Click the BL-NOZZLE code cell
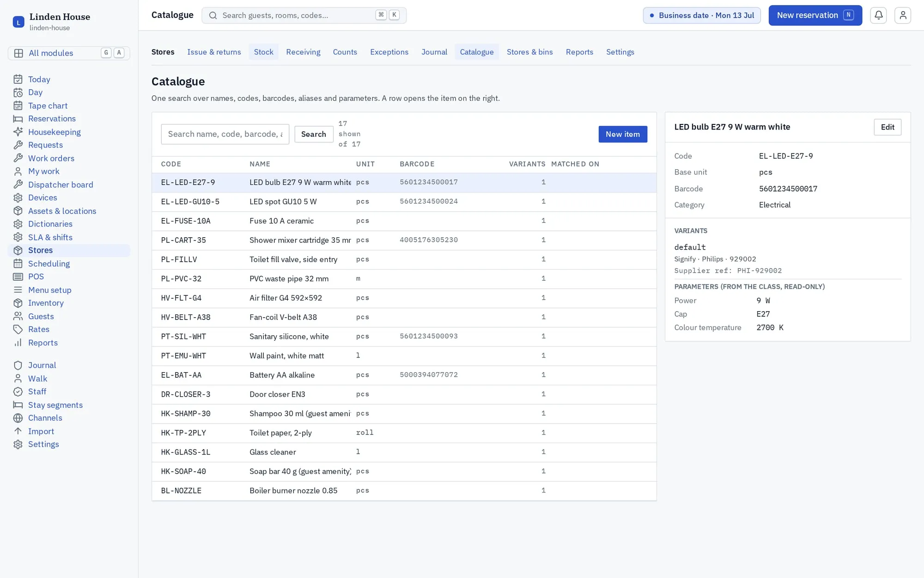The width and height of the screenshot is (924, 578). [x=181, y=491]
